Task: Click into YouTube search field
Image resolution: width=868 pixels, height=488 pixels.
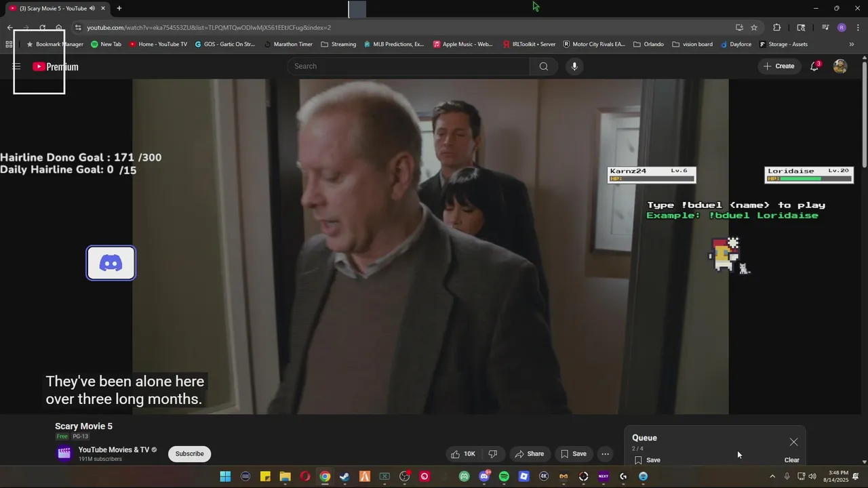Action: coord(409,66)
